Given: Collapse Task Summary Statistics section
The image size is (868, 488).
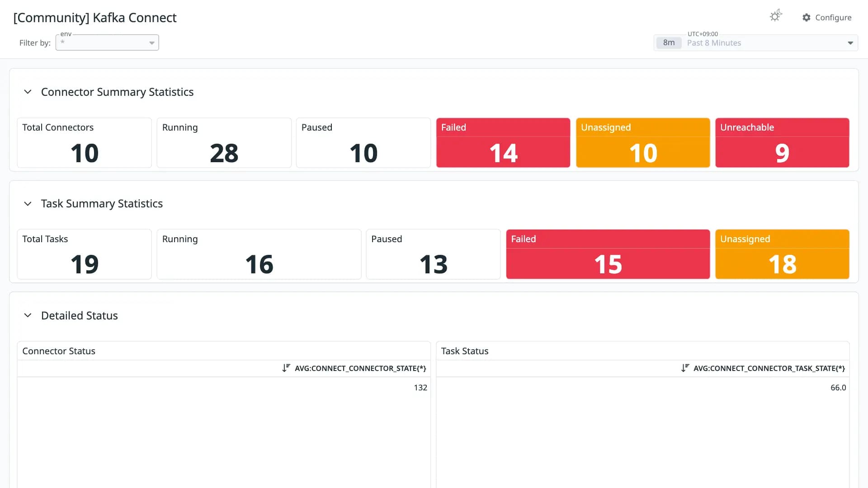Looking at the screenshot, I should tap(28, 204).
